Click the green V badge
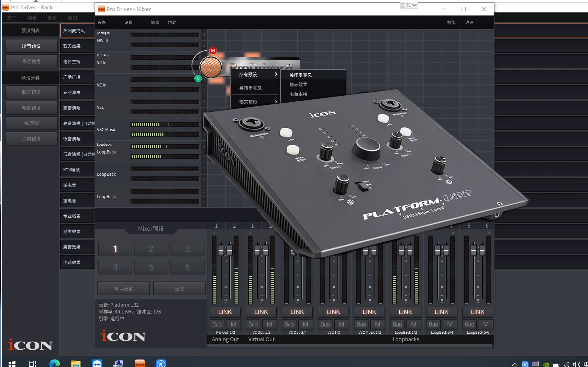588x367 pixels. [x=198, y=78]
